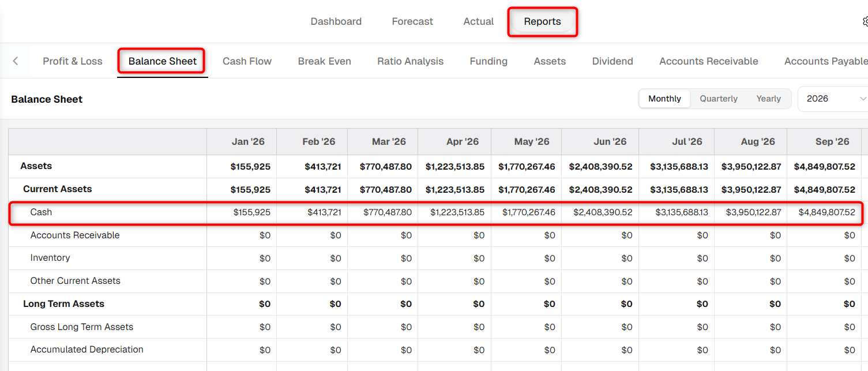Open the Accounts Receivable report tab
Image resolution: width=868 pixels, height=371 pixels.
pos(709,61)
